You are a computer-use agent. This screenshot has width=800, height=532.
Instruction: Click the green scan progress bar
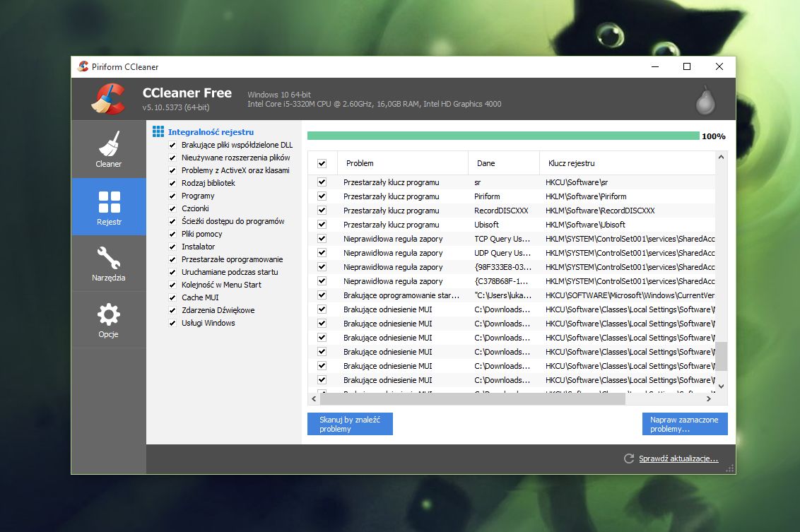click(x=503, y=136)
